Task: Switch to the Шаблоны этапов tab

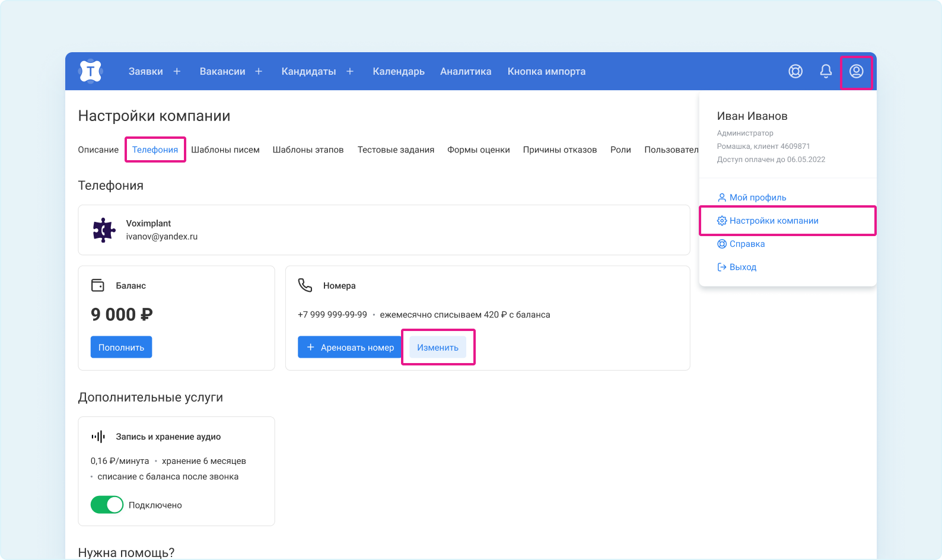Action: 308,149
